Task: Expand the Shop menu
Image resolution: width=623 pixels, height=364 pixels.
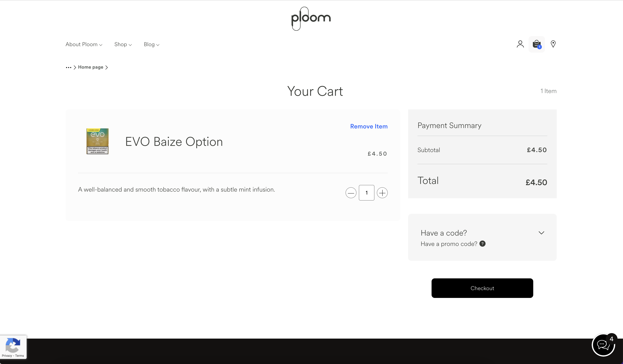Action: (x=123, y=45)
